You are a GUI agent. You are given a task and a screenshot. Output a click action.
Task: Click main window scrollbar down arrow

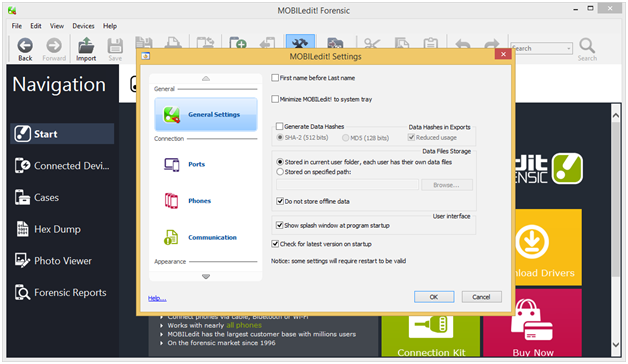pos(616,344)
